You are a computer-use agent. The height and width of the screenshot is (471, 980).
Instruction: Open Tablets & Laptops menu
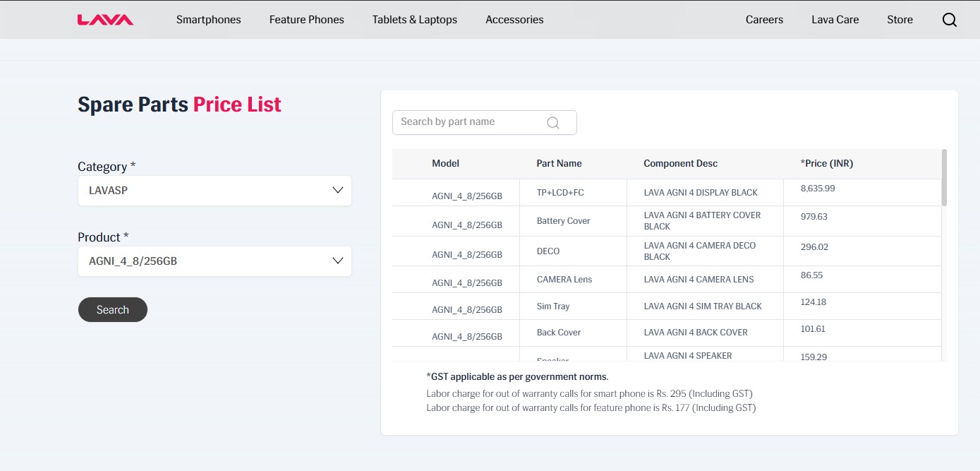[415, 20]
